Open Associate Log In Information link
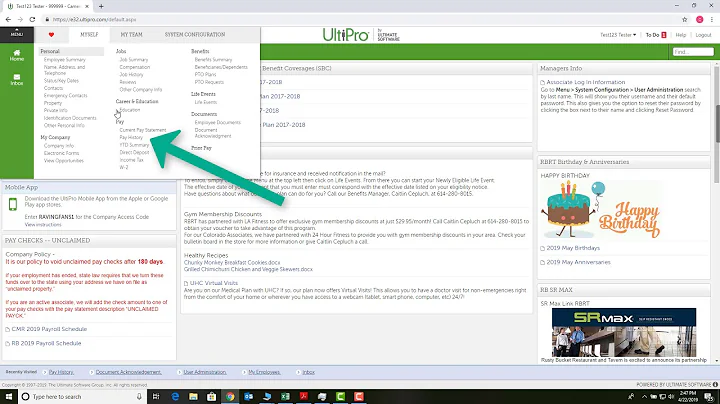 point(585,82)
